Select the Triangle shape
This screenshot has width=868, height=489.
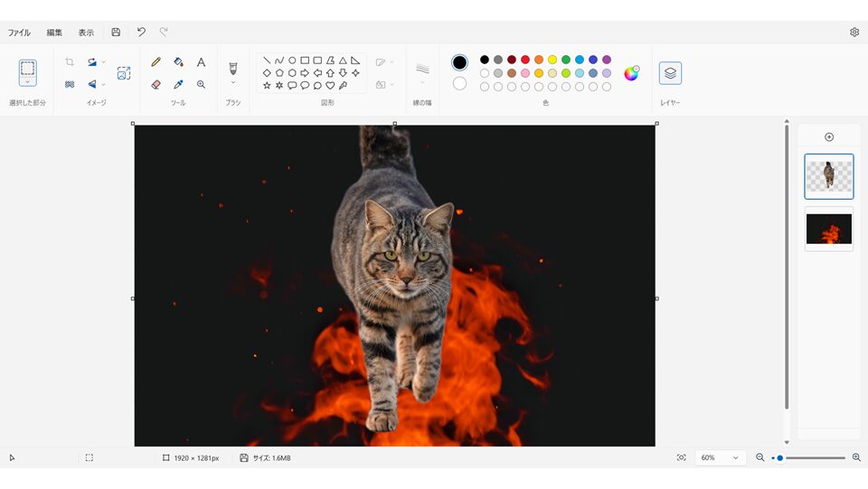(343, 61)
